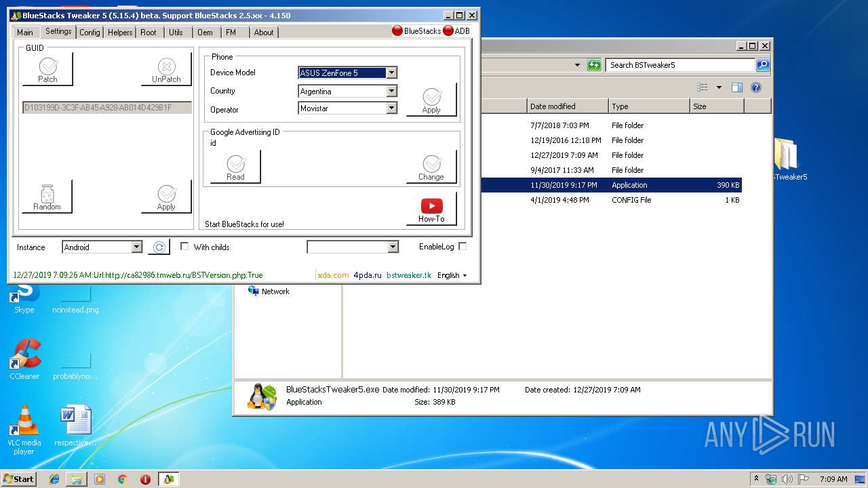Click the GUID Patch button
This screenshot has height=488, width=868.
(x=47, y=70)
